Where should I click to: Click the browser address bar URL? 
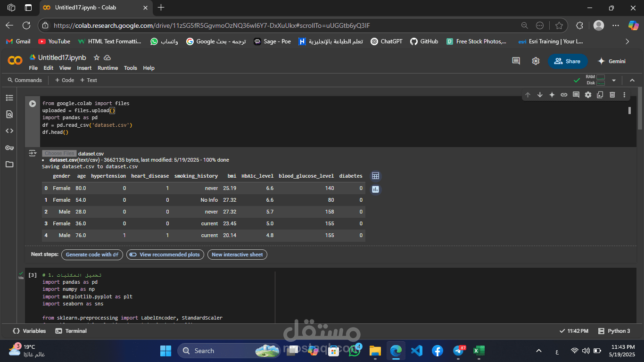pos(212,25)
